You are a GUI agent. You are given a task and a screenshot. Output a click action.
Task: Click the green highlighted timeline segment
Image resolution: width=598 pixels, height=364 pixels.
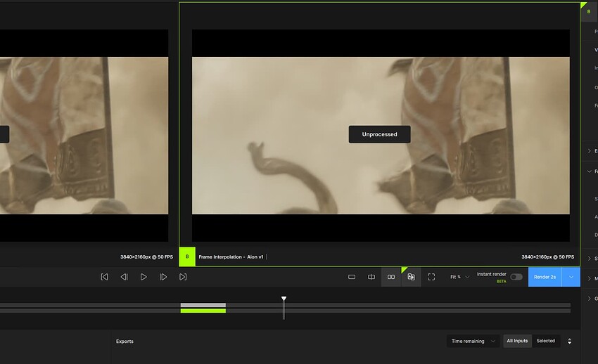coord(203,310)
